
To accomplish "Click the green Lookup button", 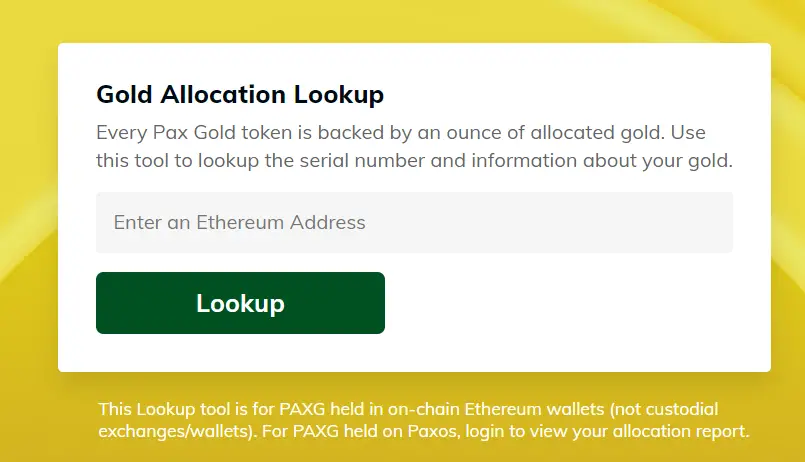I will coord(240,303).
